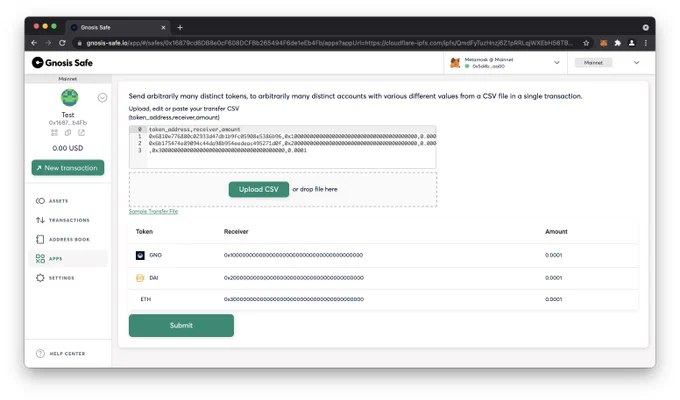Open safe address in block explorer icon
The height and width of the screenshot is (400, 680).
(82, 132)
